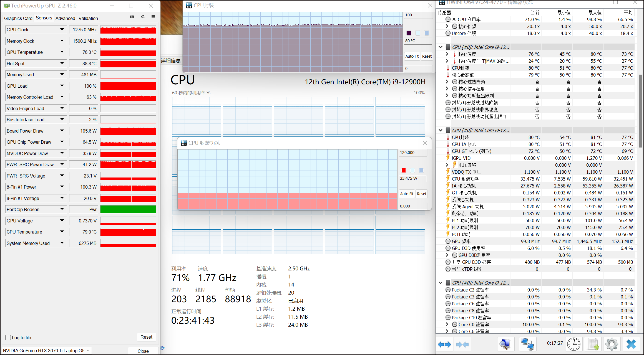The height and width of the screenshot is (355, 644).
Task: Switch to the Advanced tab
Action: point(65,18)
